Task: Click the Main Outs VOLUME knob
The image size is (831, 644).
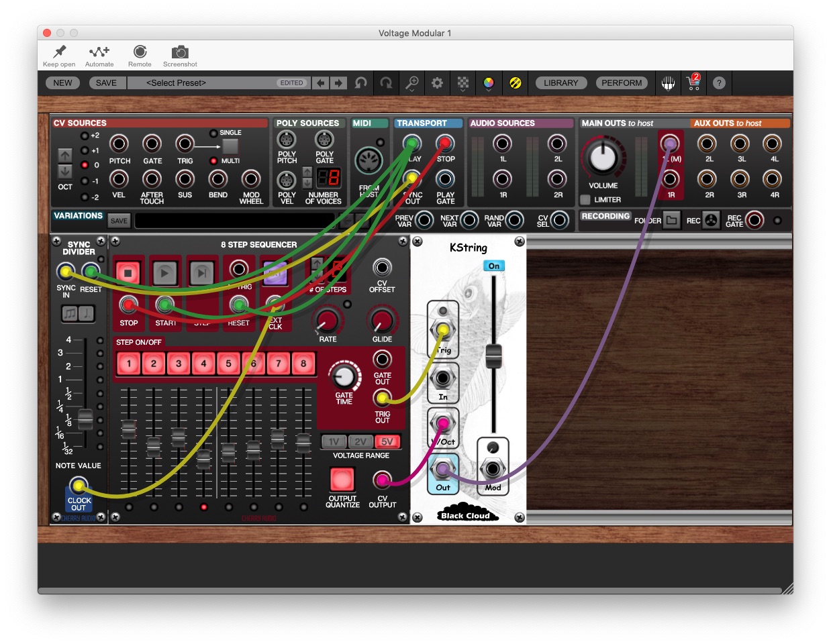Action: 603,157
